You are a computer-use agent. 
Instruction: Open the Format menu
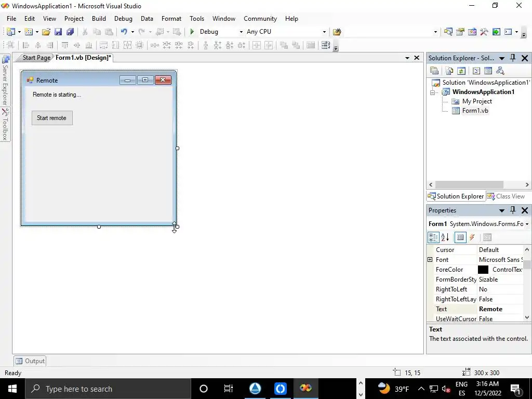(171, 19)
